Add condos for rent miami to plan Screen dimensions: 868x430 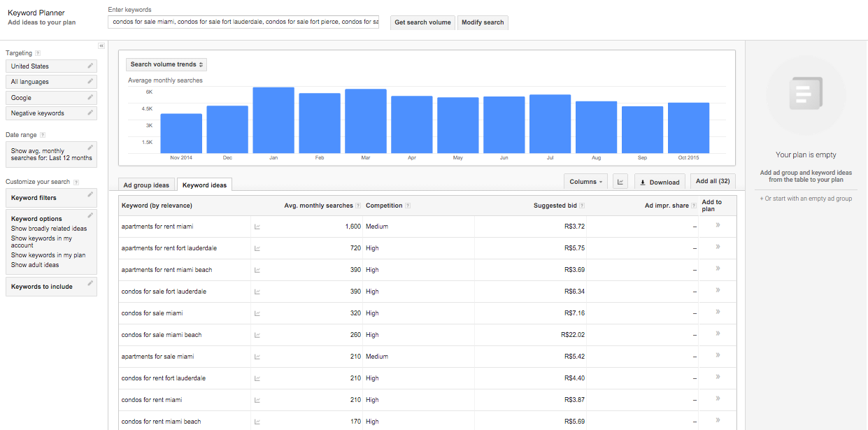(718, 399)
